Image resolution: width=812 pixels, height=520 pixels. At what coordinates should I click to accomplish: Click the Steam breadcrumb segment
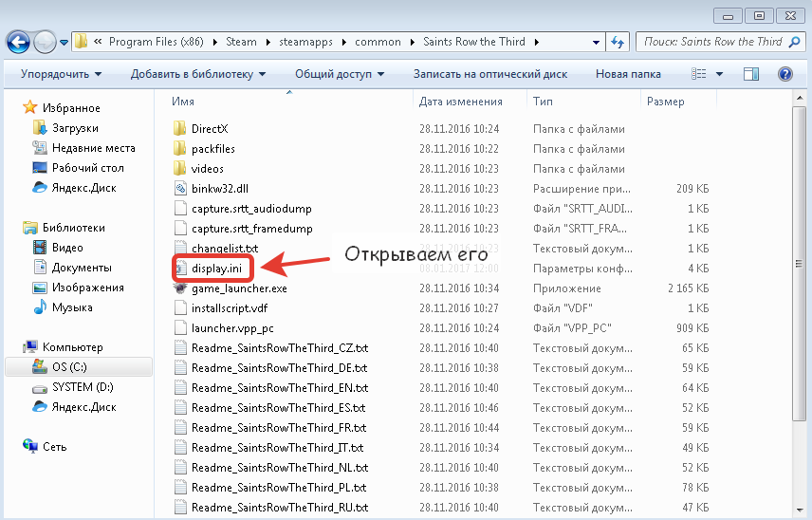(x=241, y=42)
